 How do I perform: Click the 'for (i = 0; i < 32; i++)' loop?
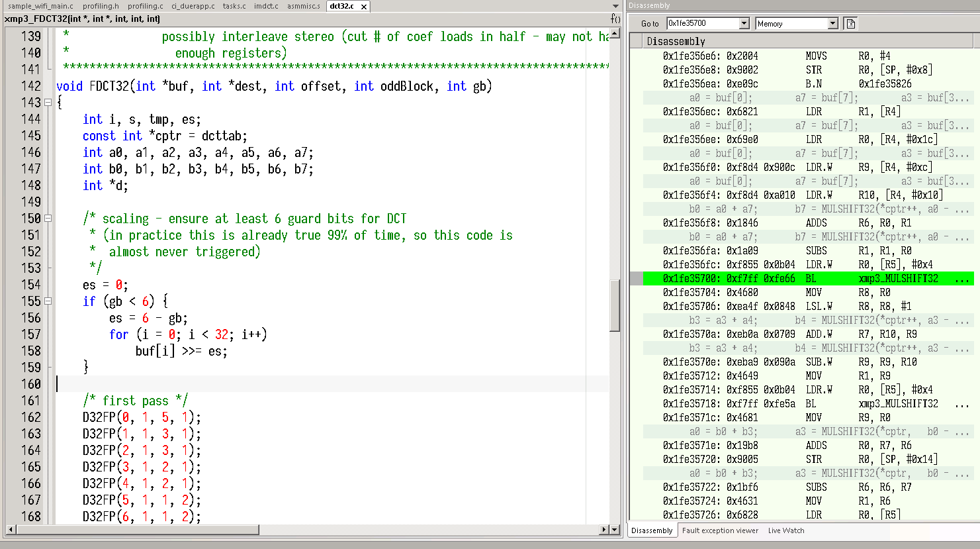(x=188, y=334)
